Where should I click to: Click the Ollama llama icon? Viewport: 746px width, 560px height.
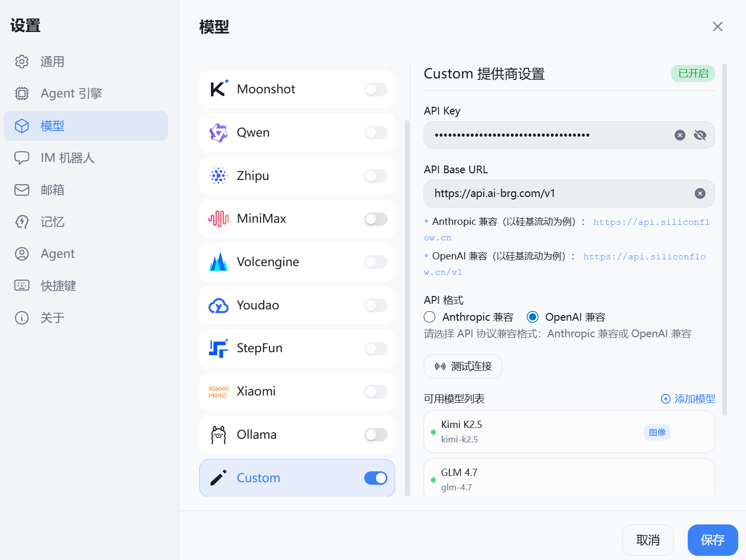tap(219, 434)
